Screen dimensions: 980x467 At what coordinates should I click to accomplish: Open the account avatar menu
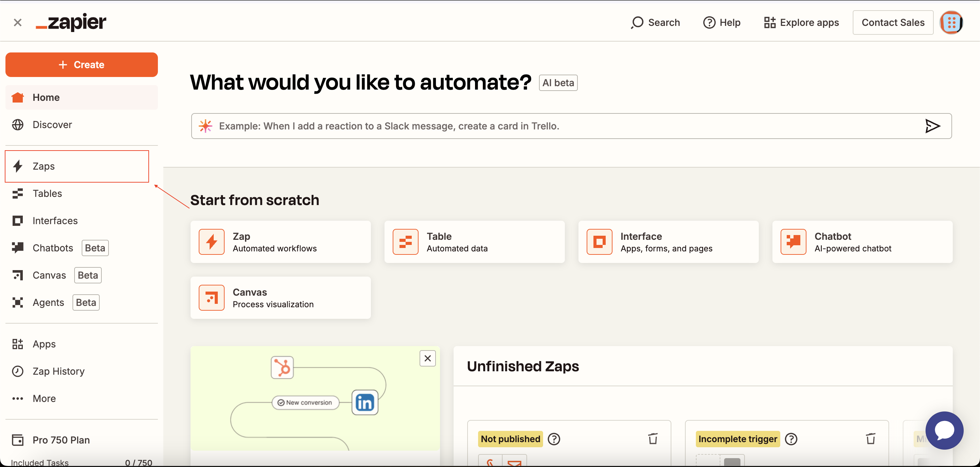pos(951,22)
